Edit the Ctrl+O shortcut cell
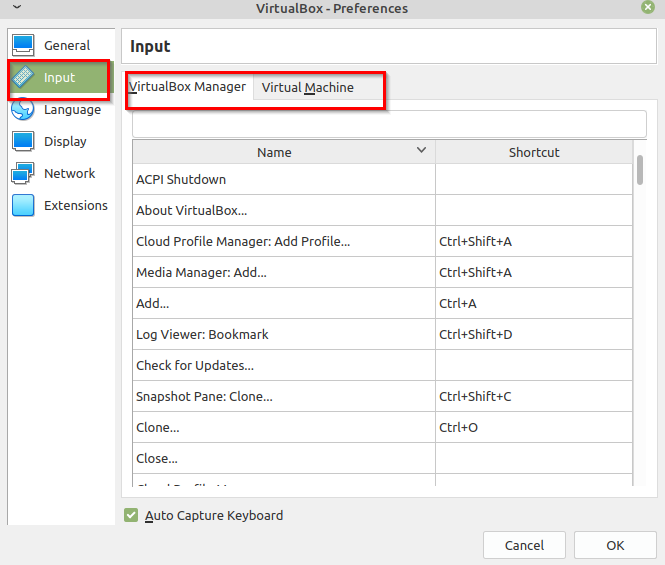 click(534, 427)
